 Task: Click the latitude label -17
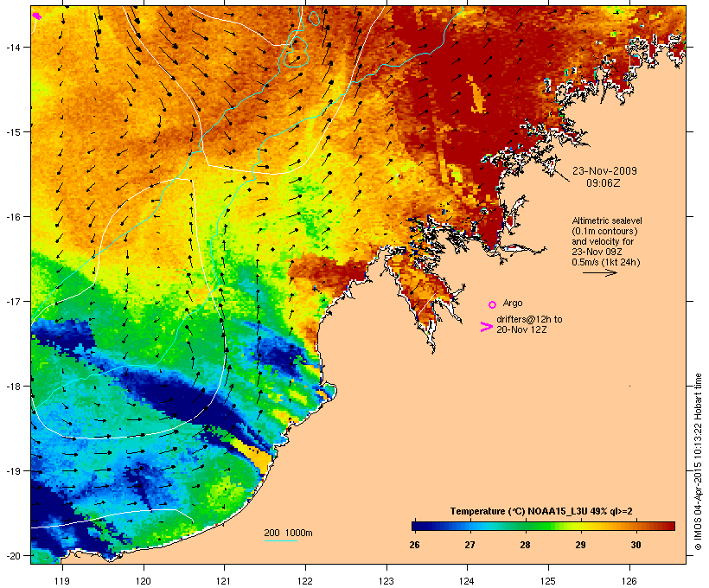tap(12, 301)
